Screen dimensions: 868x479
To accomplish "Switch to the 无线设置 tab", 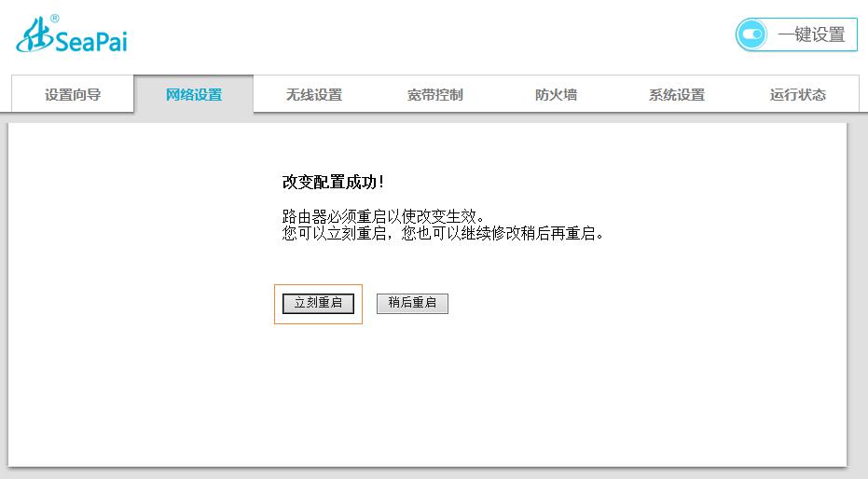I will (314, 94).
